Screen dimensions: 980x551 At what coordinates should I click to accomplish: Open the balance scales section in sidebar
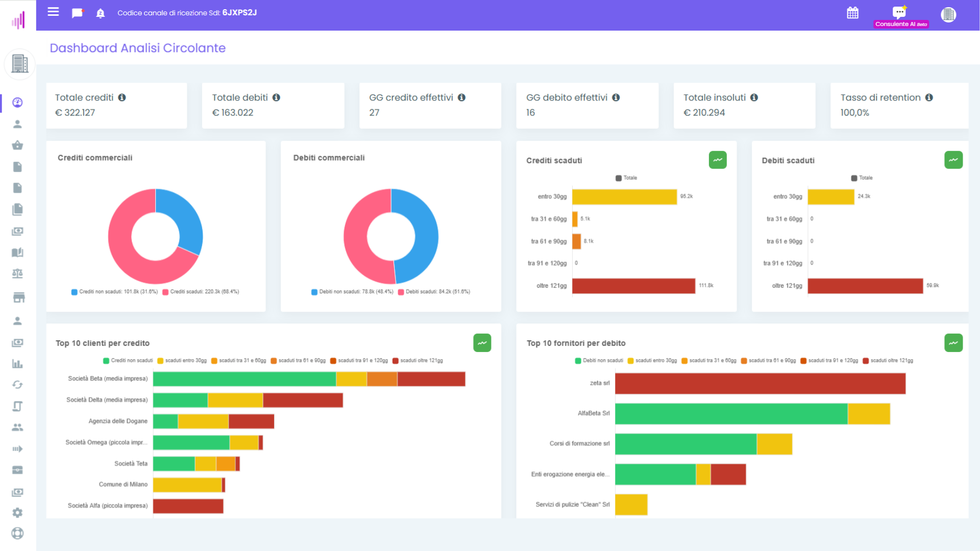click(17, 273)
